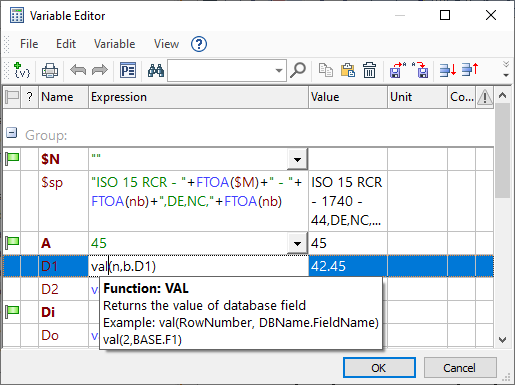Open the search text dropdown arrow
515x385 pixels.
(x=279, y=70)
